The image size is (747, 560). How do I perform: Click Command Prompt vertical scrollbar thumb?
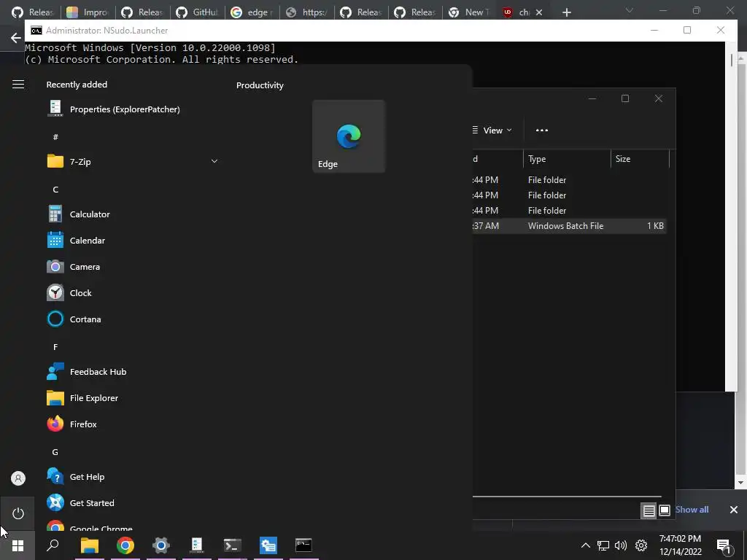pos(732,60)
